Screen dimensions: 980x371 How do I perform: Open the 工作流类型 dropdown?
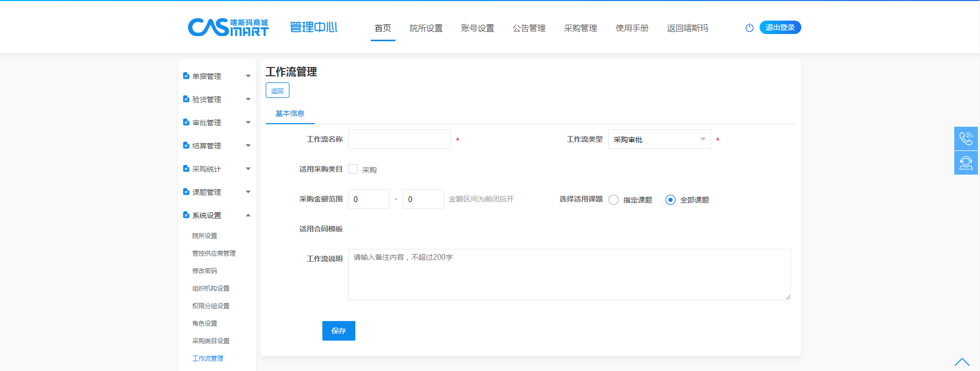659,139
